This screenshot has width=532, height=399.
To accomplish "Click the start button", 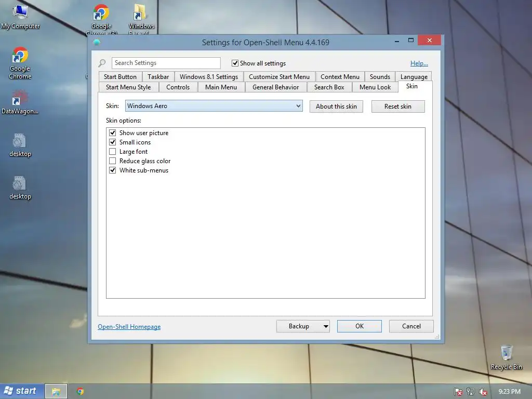I will [22, 391].
